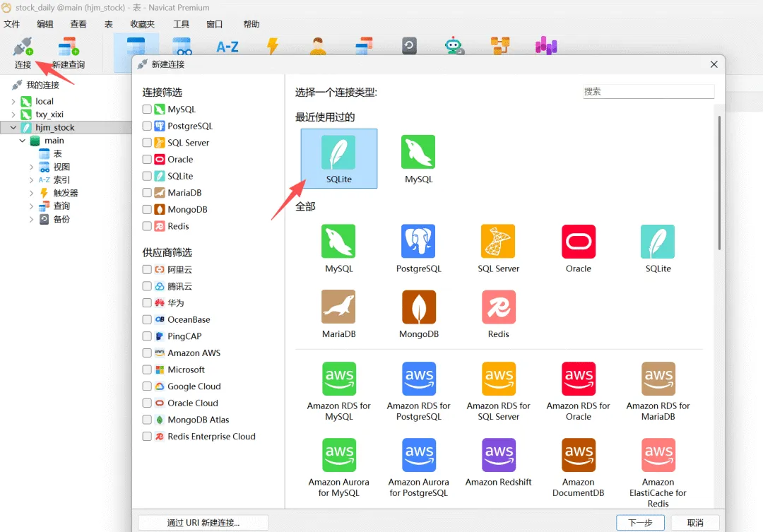Viewport: 763px width, 532px height.
Task: Open the 工具 menu
Action: click(181, 24)
